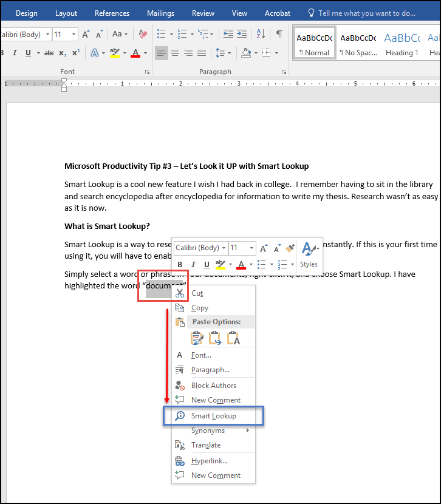
Task: Click the Bullets list icon in ribbon
Action: (x=162, y=34)
